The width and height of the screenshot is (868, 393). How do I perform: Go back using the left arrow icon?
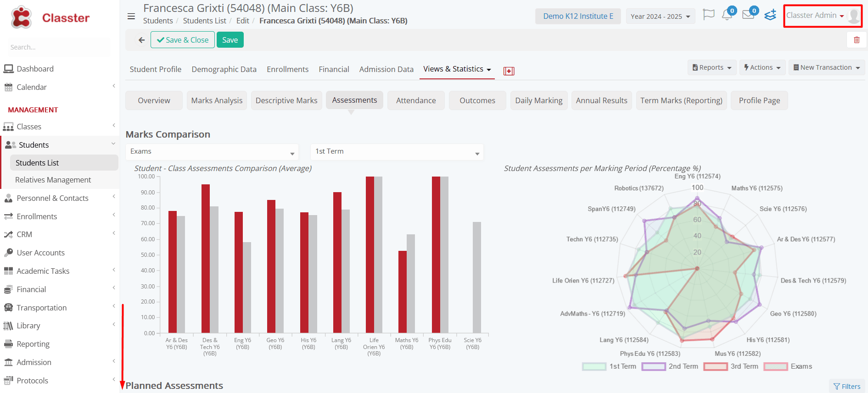141,40
